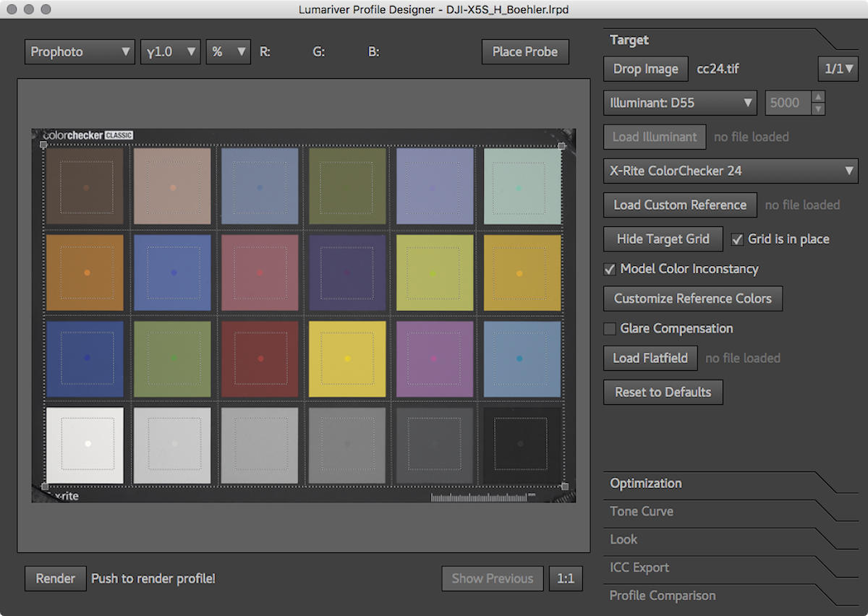Image resolution: width=868 pixels, height=616 pixels.
Task: Toggle the Grid is in place checkbox
Action: pyautogui.click(x=737, y=239)
